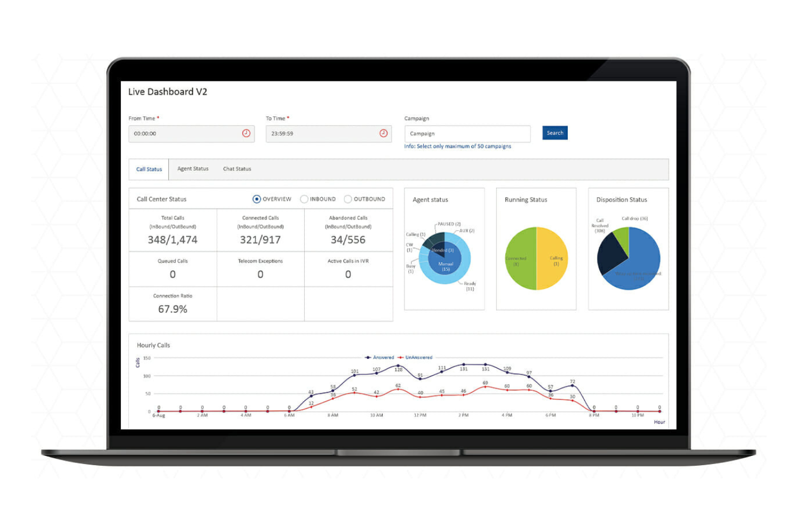Open the From Time clock picker icon
The height and width of the screenshot is (532, 798).
247,133
